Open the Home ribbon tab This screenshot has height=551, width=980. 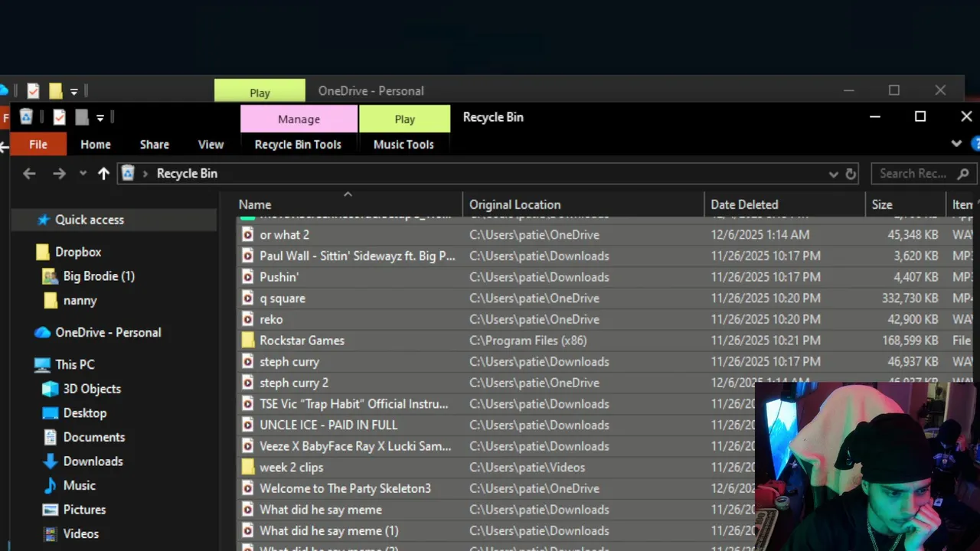pyautogui.click(x=96, y=144)
